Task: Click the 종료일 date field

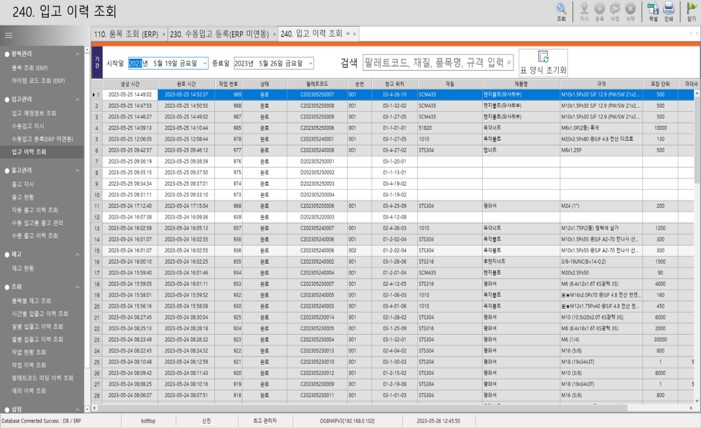Action: (x=273, y=64)
